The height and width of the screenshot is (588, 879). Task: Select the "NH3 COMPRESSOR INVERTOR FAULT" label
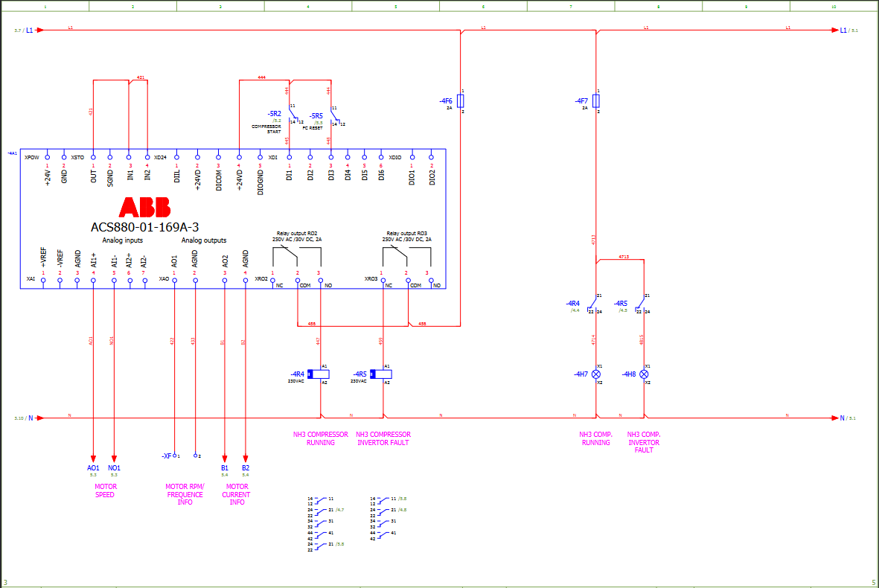383,438
